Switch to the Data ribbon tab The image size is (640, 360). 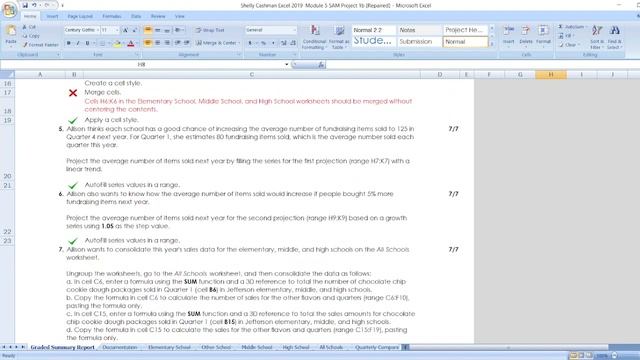[136, 16]
